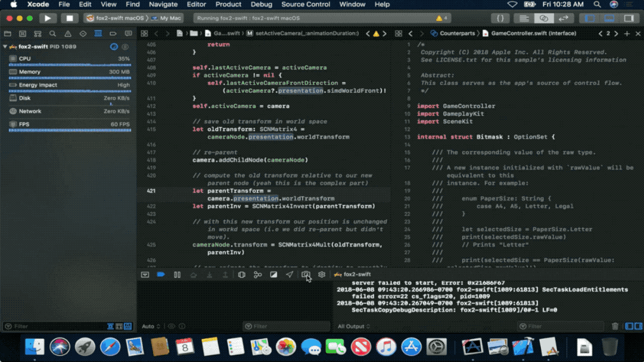644x362 pixels.
Task: Open the fox2-swift macOS scheme selector
Action: (116, 18)
